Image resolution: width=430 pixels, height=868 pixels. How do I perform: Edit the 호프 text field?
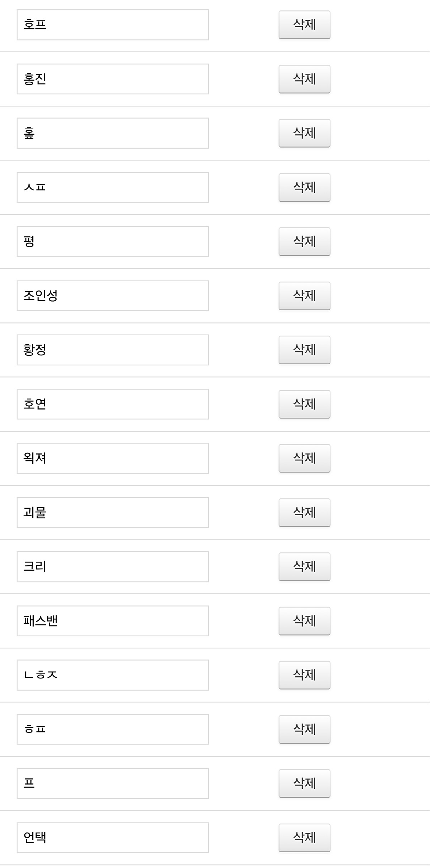[x=113, y=25]
